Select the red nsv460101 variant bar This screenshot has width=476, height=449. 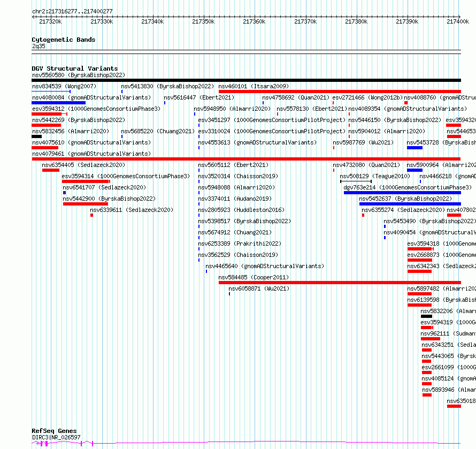pos(340,92)
